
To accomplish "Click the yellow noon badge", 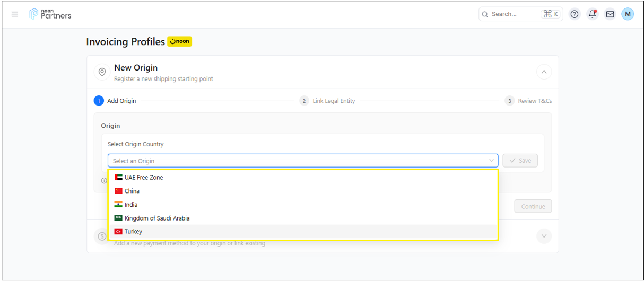I will pos(179,41).
